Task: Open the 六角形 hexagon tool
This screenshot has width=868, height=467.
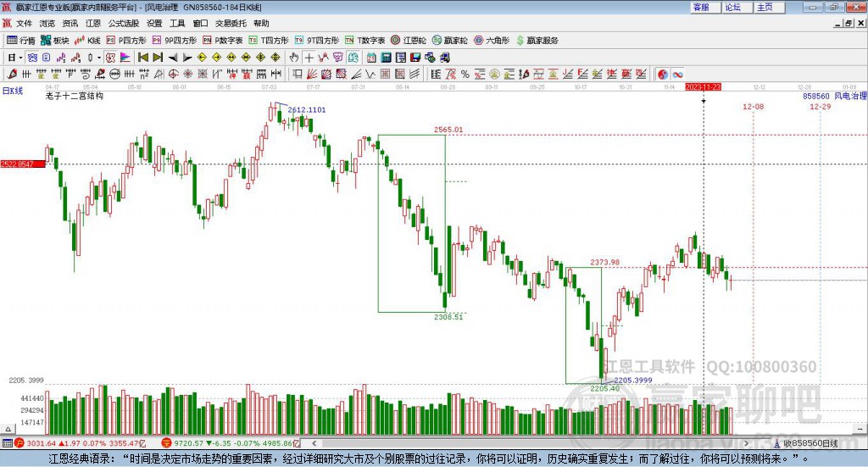Action: point(492,41)
